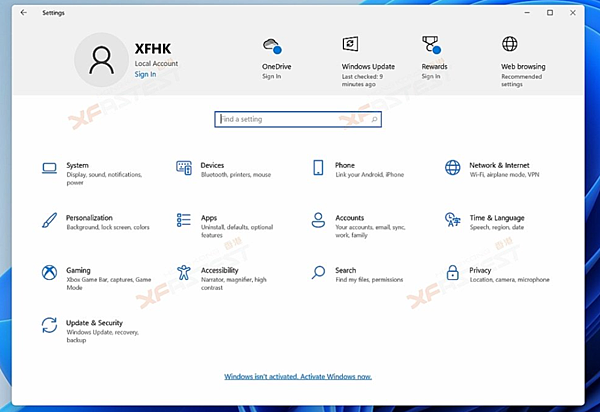Open Personalization settings label
Image resolution: width=600 pixels, height=412 pixels.
click(89, 218)
